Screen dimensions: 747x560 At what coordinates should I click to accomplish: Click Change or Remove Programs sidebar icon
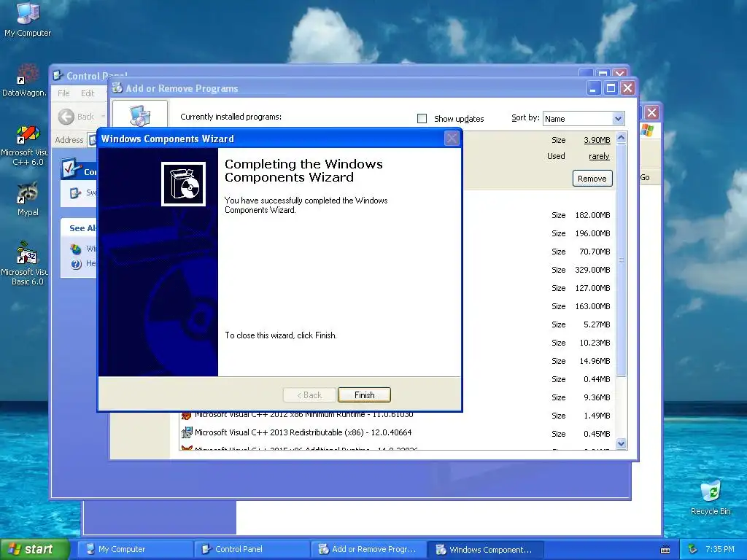(140, 114)
